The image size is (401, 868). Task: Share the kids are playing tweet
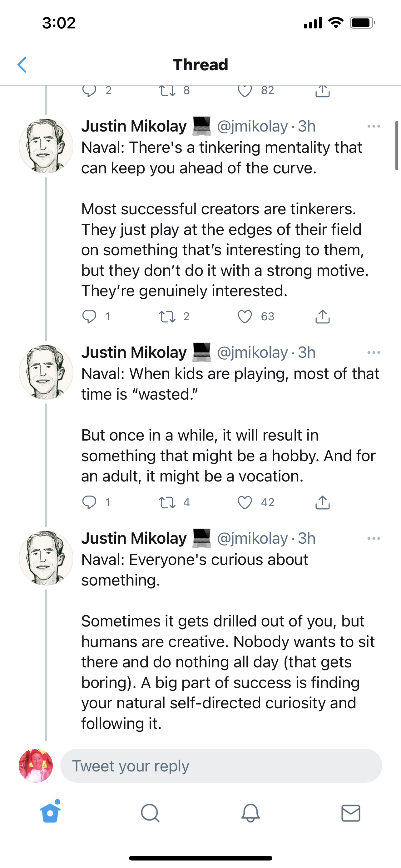coord(322,502)
